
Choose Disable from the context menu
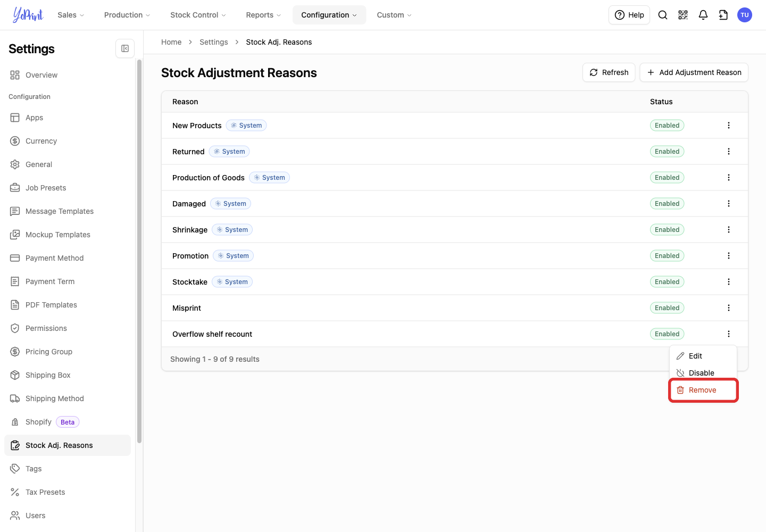tap(703, 373)
